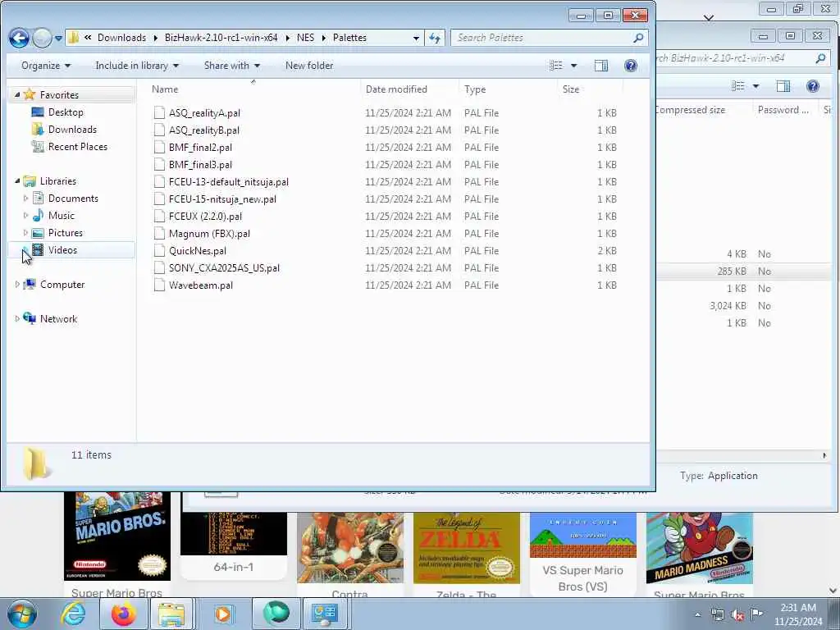Click the QuickNes.pal file icon
Screen dimensions: 840x630
coord(159,251)
